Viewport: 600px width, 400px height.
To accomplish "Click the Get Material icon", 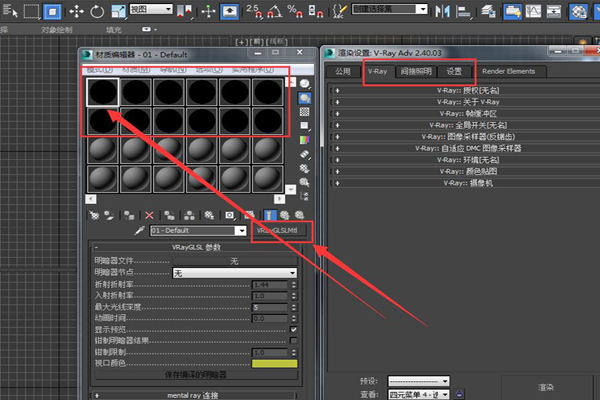I will click(94, 215).
